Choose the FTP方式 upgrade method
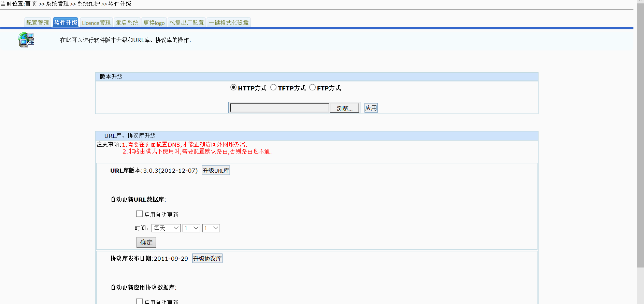The width and height of the screenshot is (644, 304). click(x=312, y=87)
